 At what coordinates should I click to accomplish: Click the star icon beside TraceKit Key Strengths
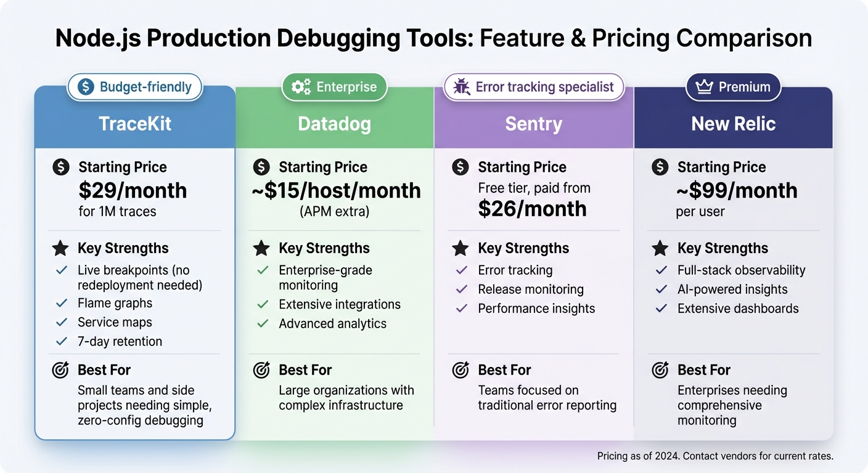tap(60, 248)
